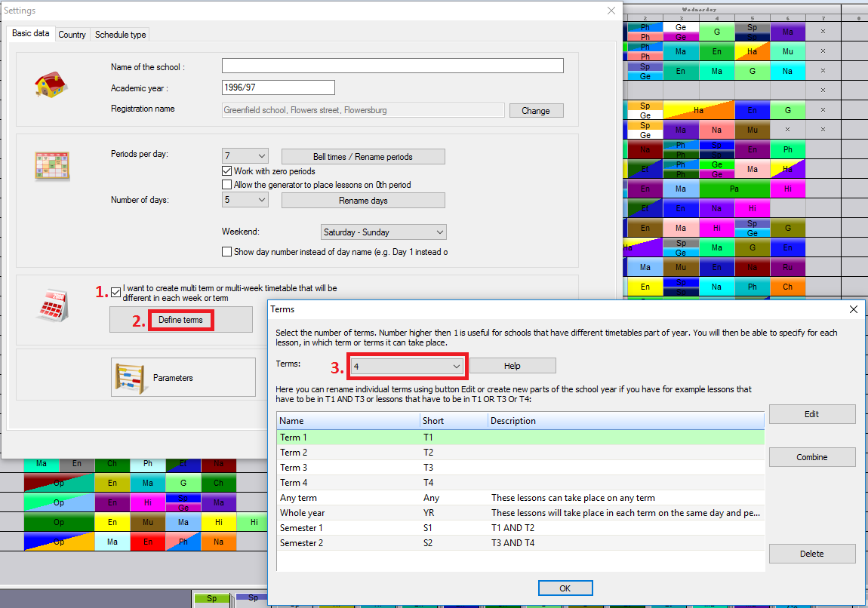Viewport: 868px width, 608px height.
Task: Click the school house icon
Action: pos(52,84)
